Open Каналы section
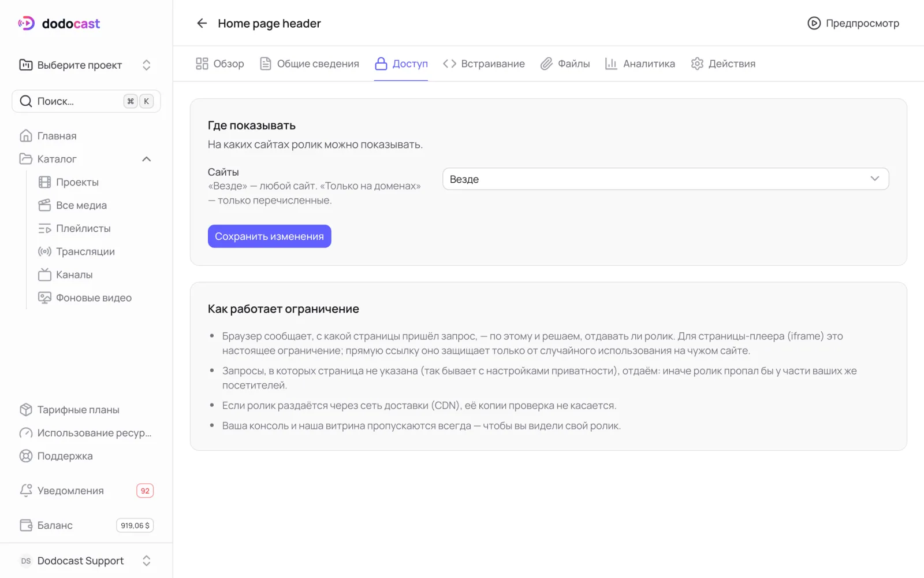924x578 pixels. click(95, 275)
